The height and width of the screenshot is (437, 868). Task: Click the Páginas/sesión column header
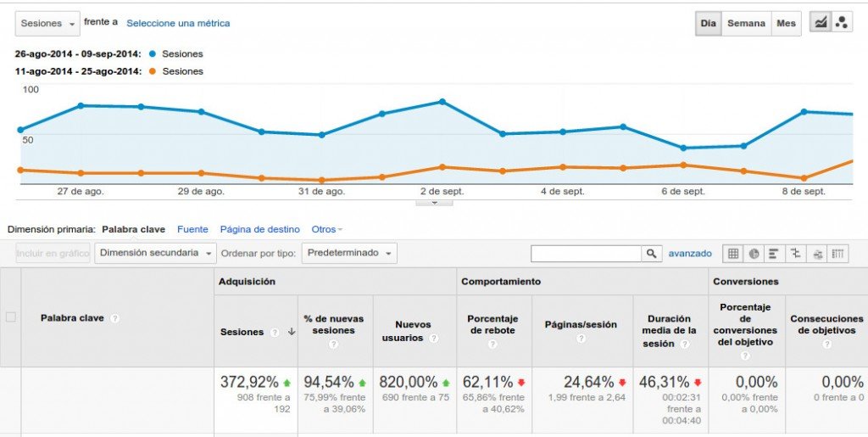pos(581,331)
